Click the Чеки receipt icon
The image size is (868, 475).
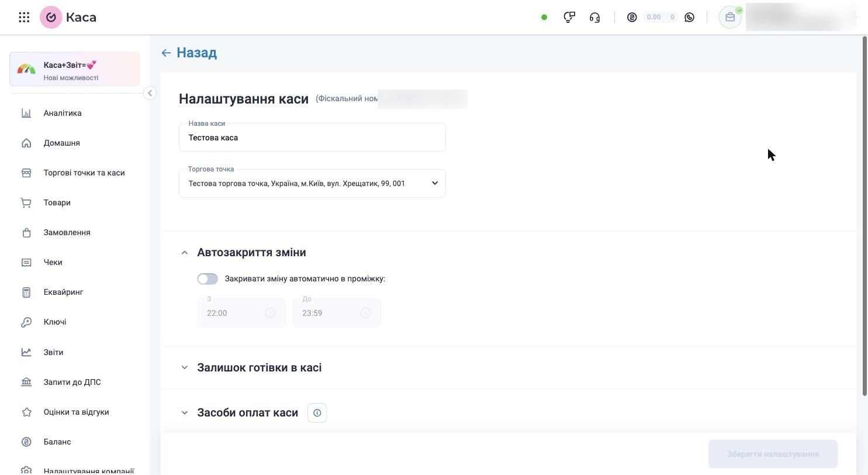pyautogui.click(x=26, y=262)
